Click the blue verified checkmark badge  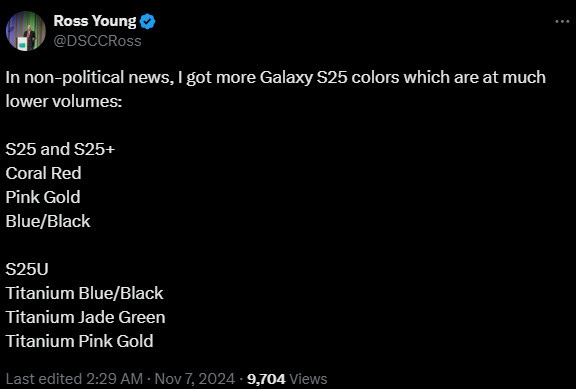click(x=147, y=22)
